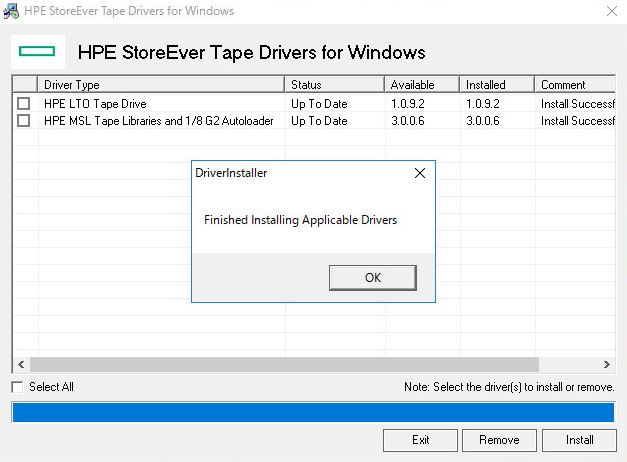Click the installer icon in the title bar

[11, 11]
